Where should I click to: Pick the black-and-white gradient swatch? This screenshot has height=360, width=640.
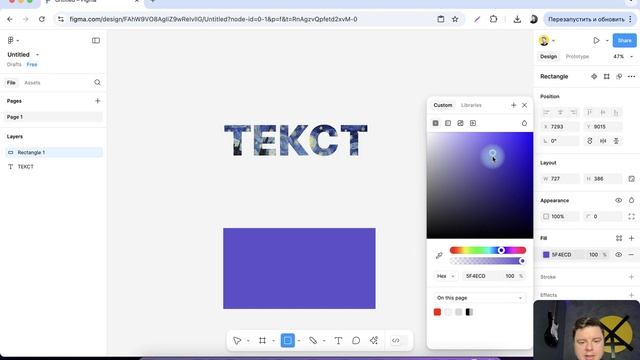(469, 312)
